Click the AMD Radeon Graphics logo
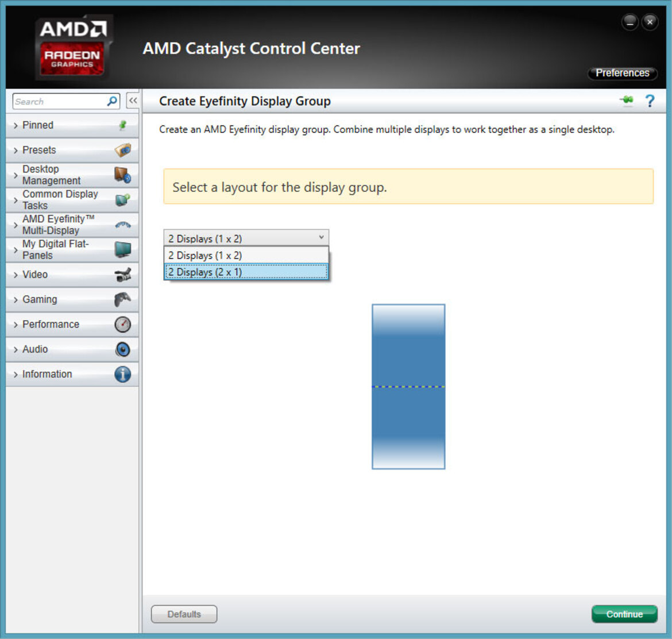 tap(73, 47)
